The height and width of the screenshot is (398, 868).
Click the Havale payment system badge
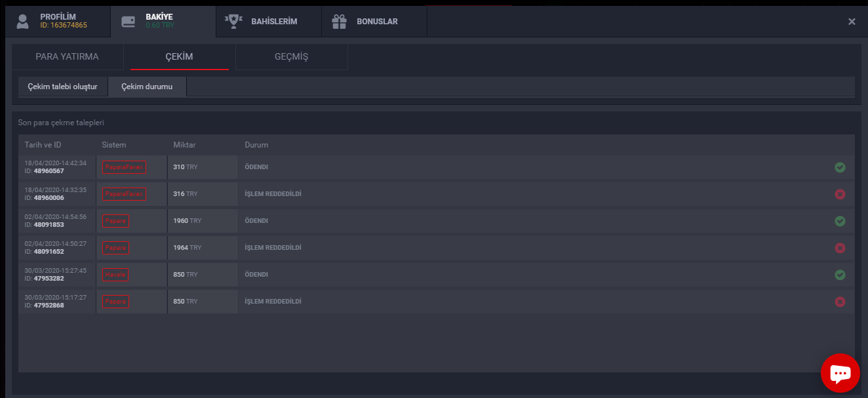tap(115, 275)
